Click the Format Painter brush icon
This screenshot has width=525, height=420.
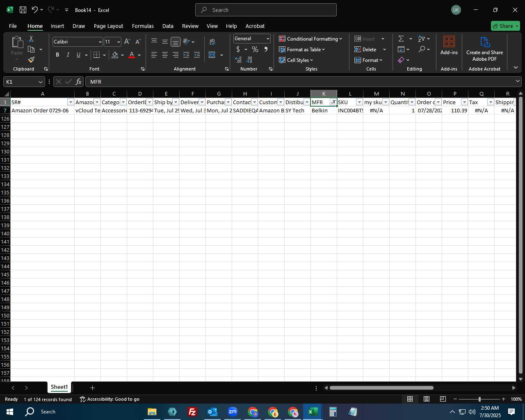[31, 59]
